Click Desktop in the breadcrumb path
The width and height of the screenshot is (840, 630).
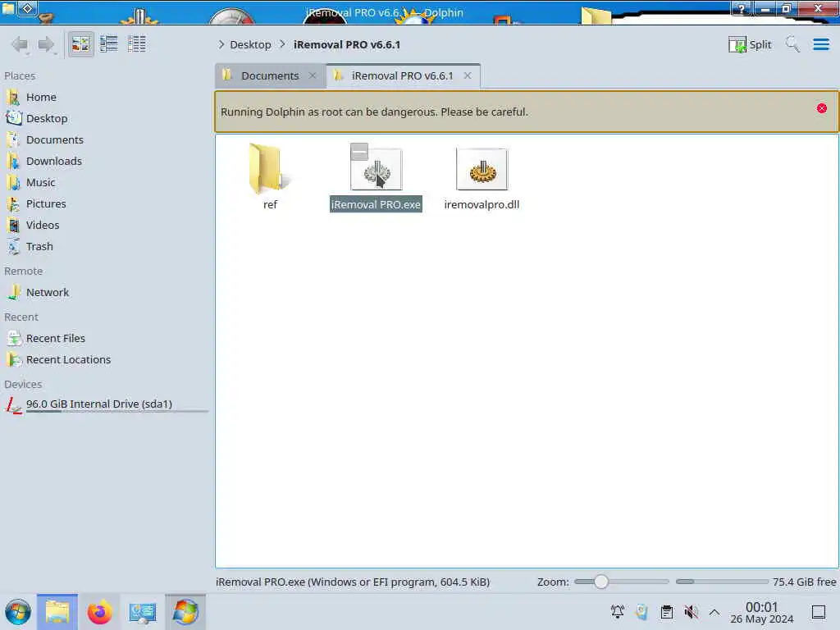coord(250,45)
